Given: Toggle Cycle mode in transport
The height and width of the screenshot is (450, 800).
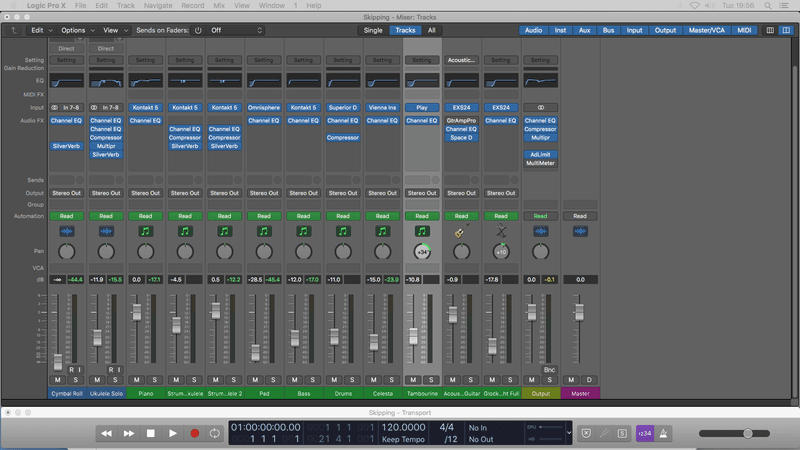Looking at the screenshot, I should click(x=215, y=433).
